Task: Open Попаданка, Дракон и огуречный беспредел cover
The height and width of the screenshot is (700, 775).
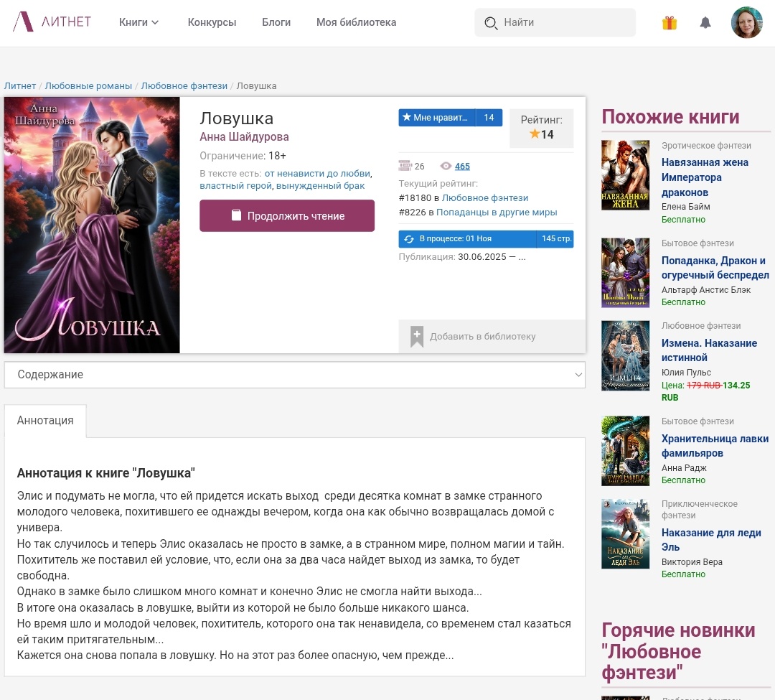Action: coord(625,273)
